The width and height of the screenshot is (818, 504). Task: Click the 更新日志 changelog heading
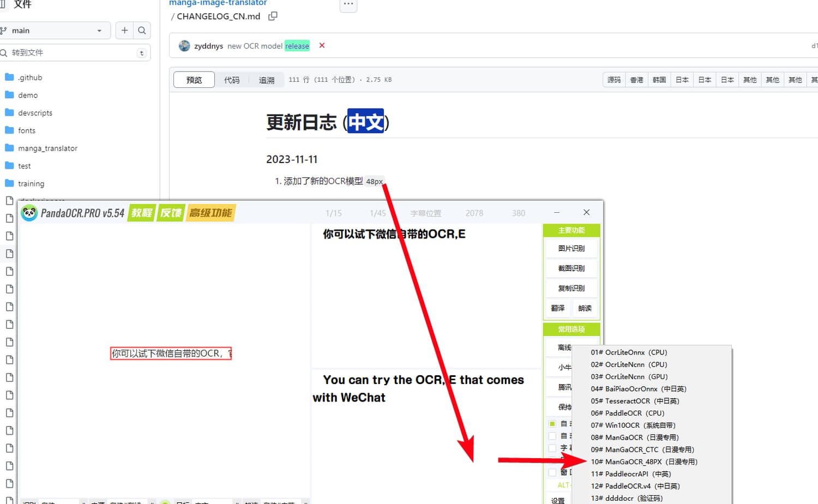(328, 122)
